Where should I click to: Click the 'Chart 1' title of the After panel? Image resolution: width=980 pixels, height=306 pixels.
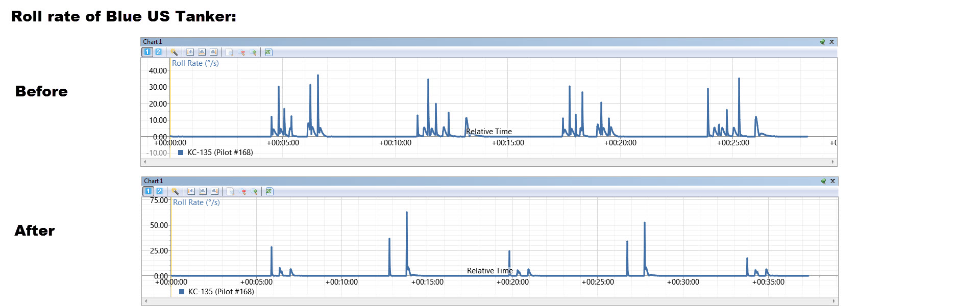(153, 181)
